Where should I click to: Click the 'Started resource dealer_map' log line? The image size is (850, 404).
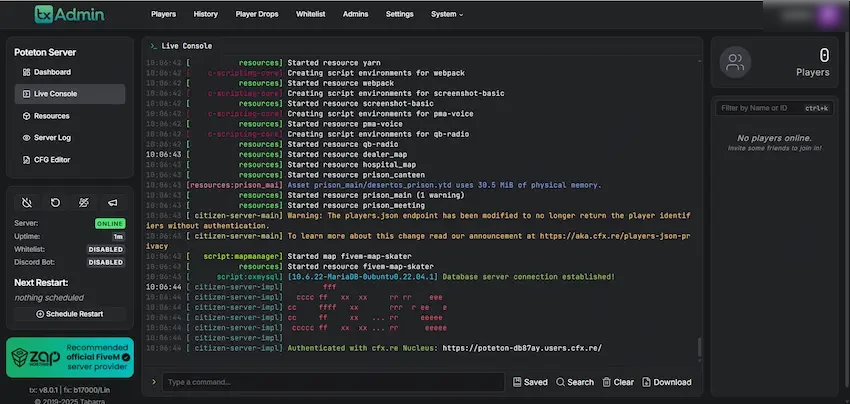coord(347,155)
